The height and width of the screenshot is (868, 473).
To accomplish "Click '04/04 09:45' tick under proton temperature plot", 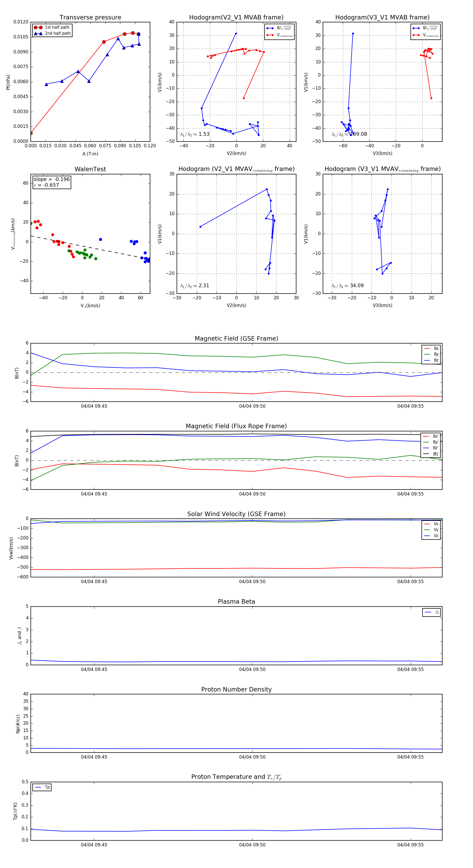I will (x=94, y=845).
